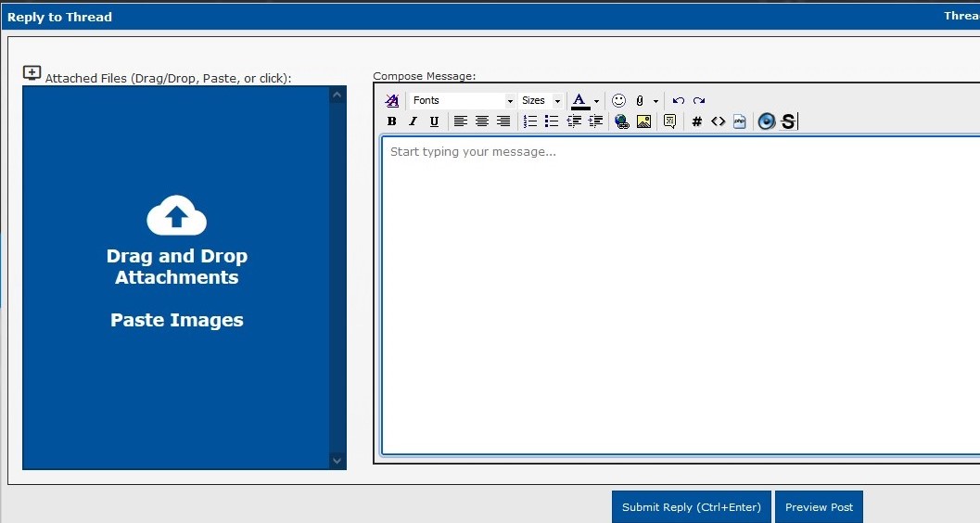Redo the last edit

[x=699, y=100]
